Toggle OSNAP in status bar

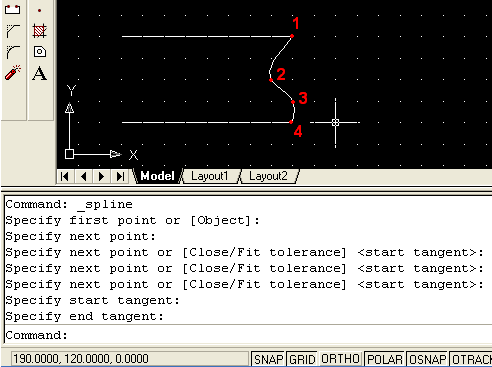click(428, 359)
